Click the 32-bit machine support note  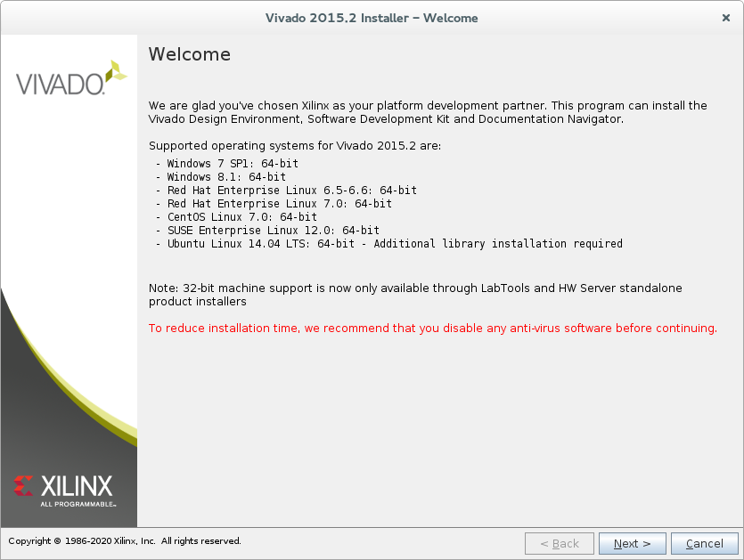[x=415, y=295]
